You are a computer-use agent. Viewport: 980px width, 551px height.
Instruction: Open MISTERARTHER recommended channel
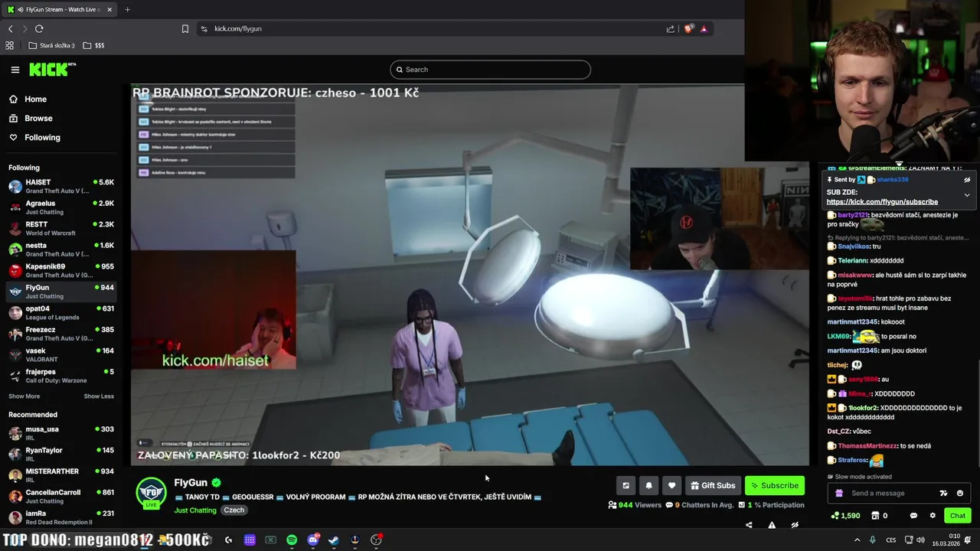coord(61,475)
